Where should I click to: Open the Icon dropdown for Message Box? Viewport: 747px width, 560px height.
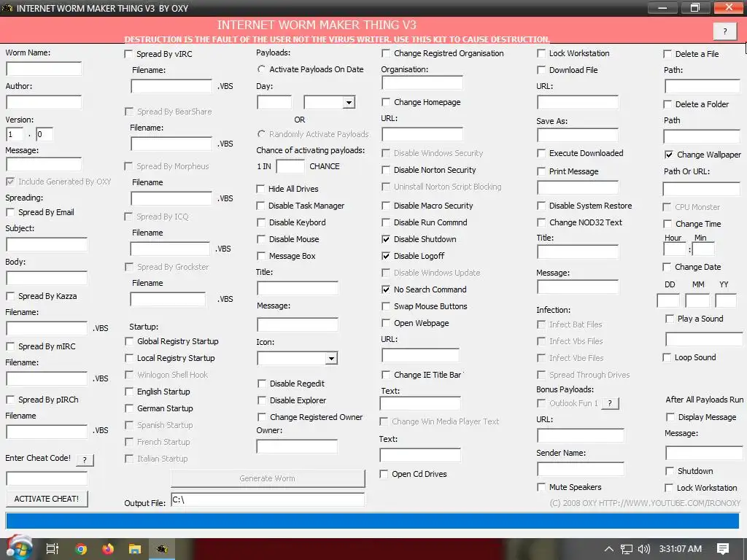[331, 359]
